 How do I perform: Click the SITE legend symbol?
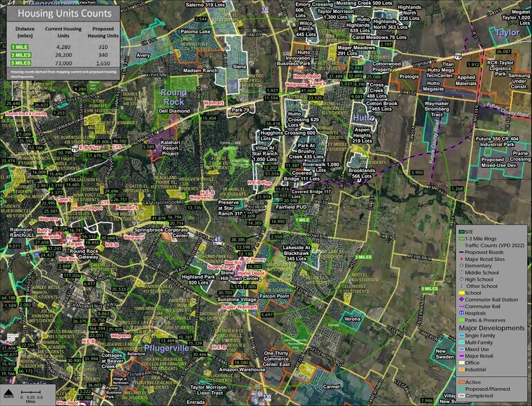coord(462,231)
